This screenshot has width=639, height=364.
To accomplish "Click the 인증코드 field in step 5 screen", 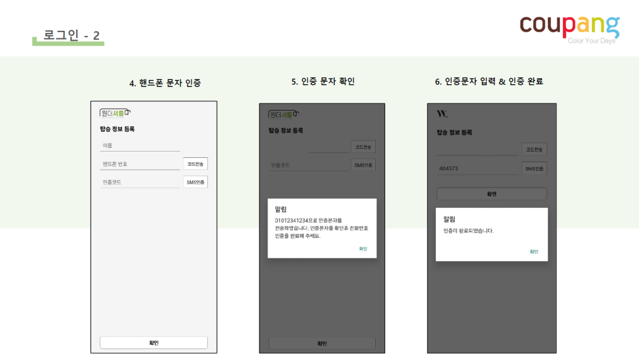I will pos(308,165).
